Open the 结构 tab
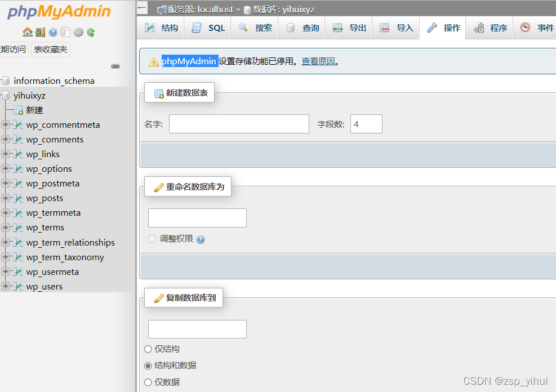Viewport: 556px width, 392px height. [161, 28]
